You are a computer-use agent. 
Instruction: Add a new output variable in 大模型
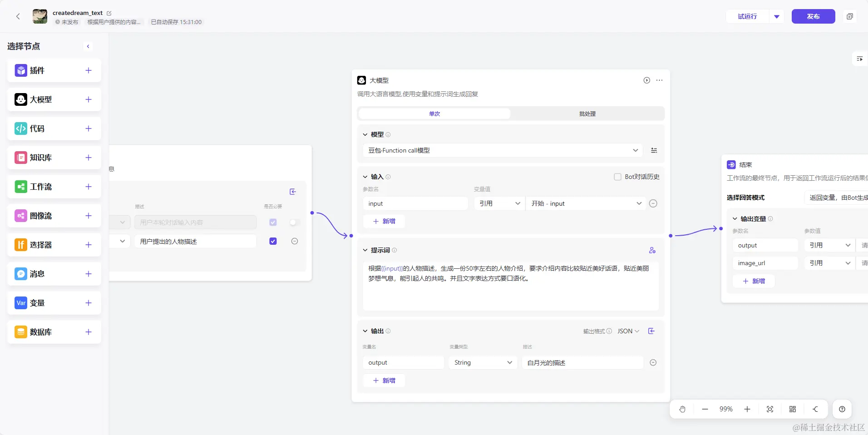pyautogui.click(x=384, y=381)
